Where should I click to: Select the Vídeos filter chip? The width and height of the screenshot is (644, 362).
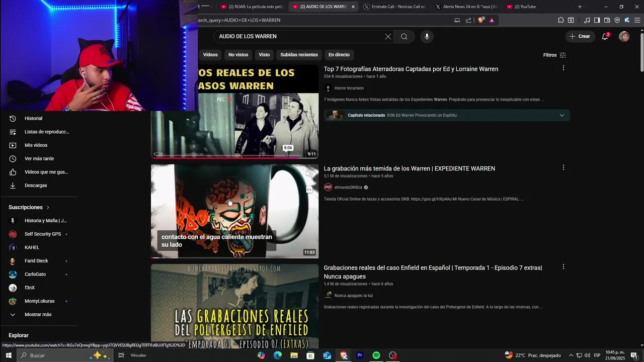point(210,54)
